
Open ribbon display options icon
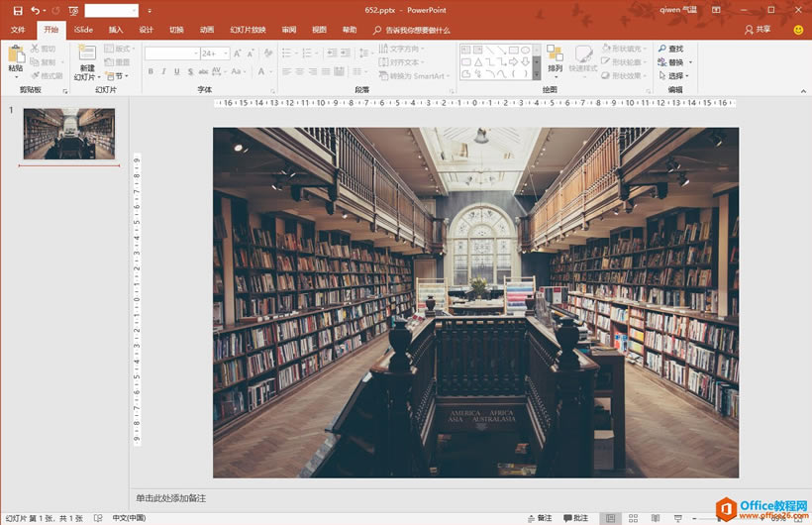click(716, 10)
